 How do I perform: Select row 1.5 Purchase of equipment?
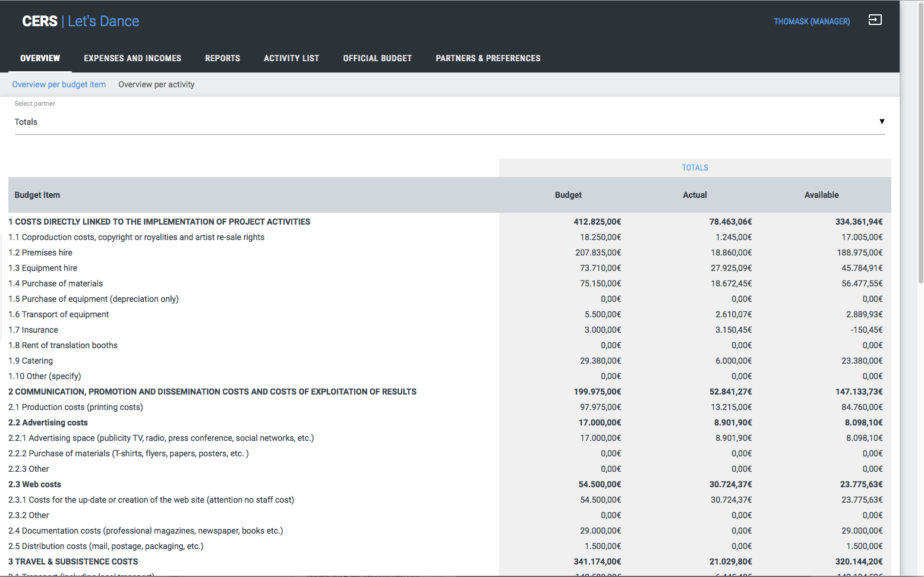tap(450, 299)
